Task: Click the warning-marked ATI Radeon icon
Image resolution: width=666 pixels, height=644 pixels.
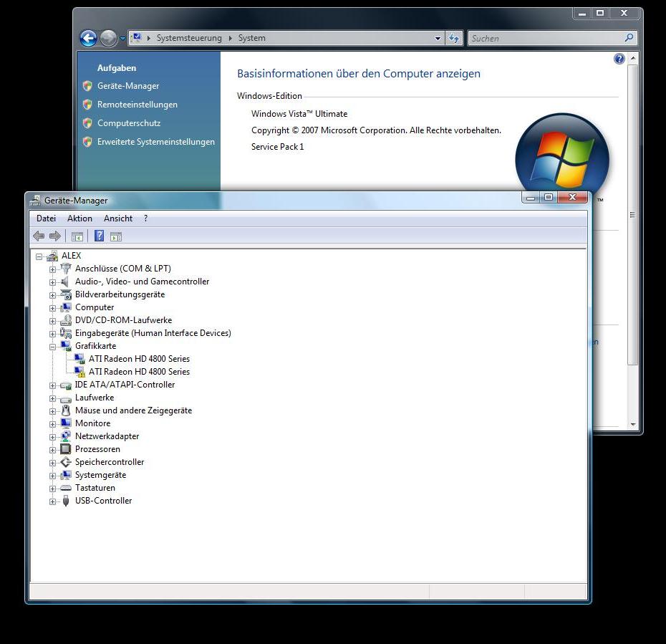Action: coord(79,372)
